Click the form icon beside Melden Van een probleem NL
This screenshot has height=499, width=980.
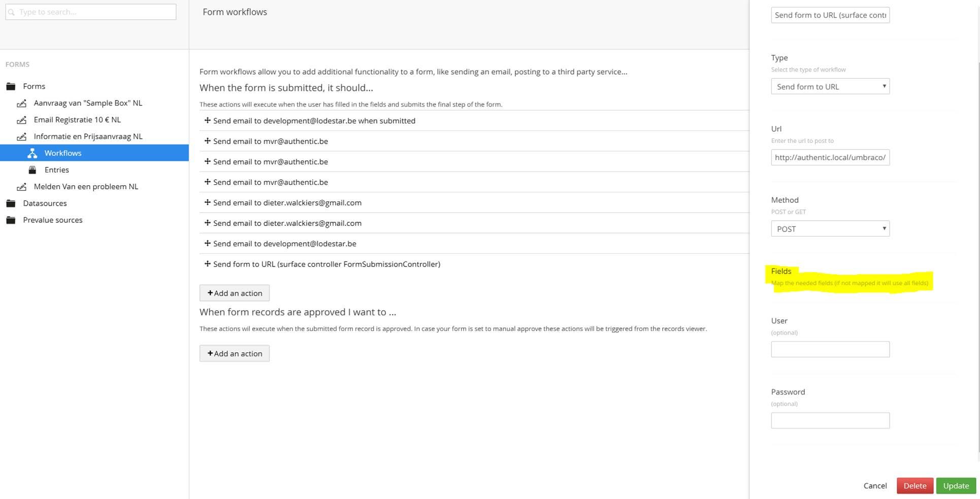(x=21, y=187)
